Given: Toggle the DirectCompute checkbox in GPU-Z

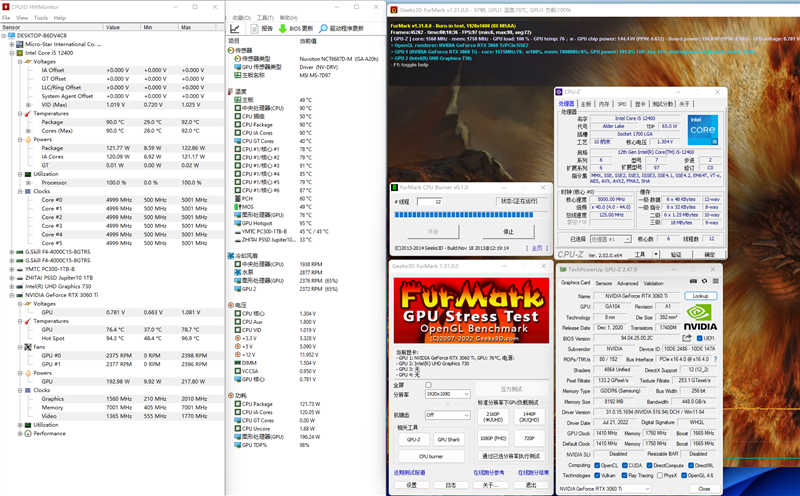Looking at the screenshot, I should [x=649, y=465].
